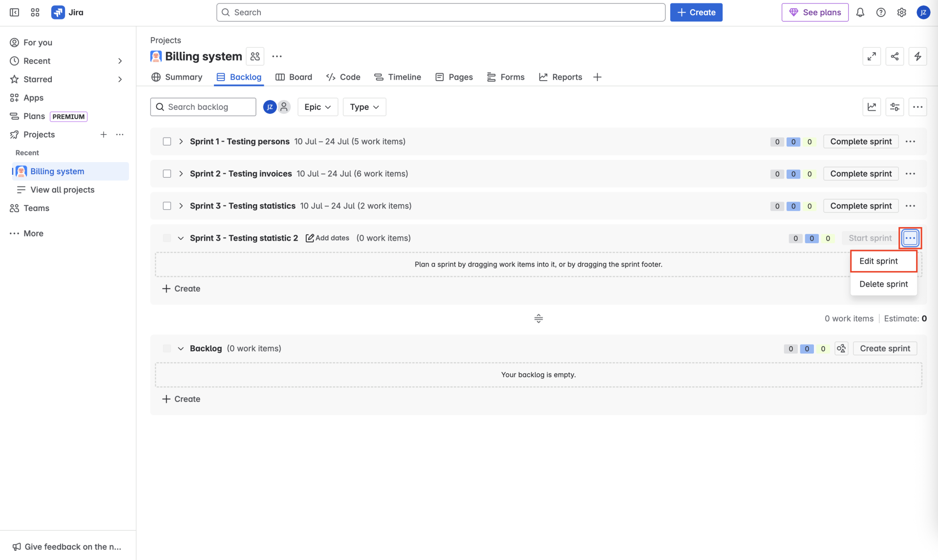This screenshot has height=560, width=938.
Task: Check the Sprint 3 - Testing statistics checkbox
Action: [167, 206]
